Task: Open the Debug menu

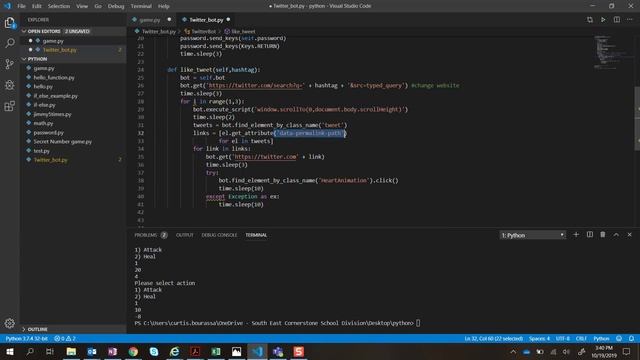Action: tap(116, 6)
